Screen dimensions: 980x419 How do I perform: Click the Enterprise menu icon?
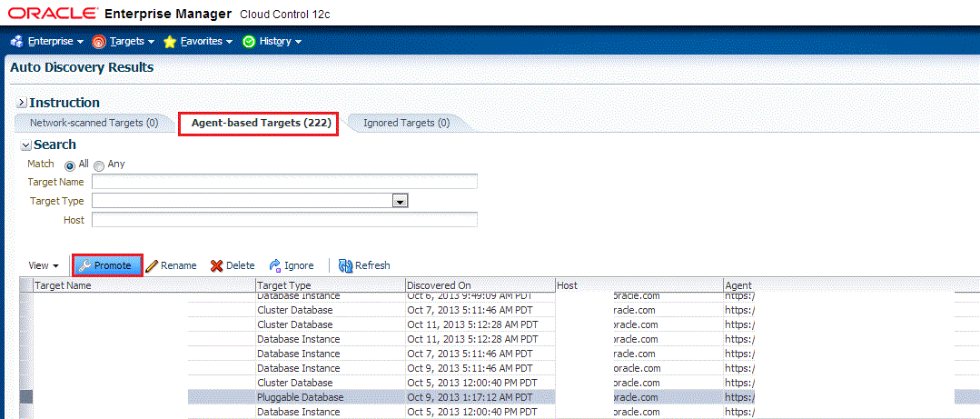[x=17, y=41]
